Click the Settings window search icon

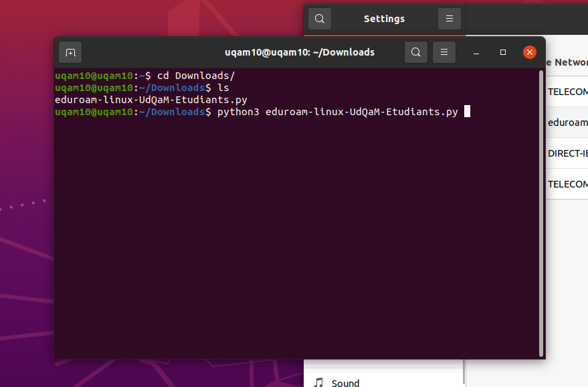coord(320,19)
